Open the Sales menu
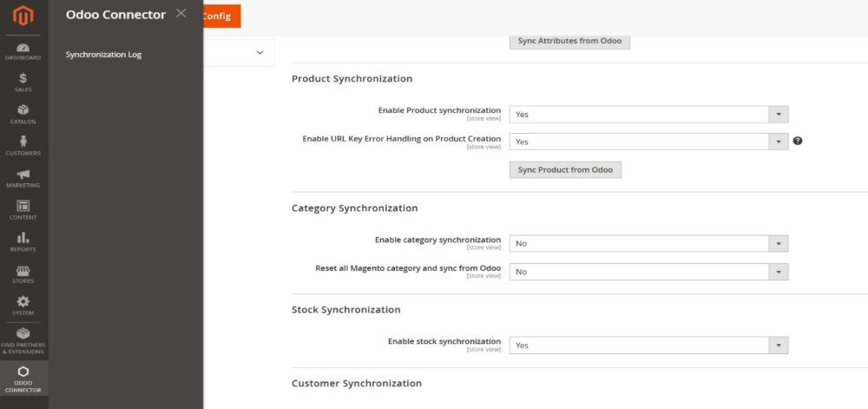 (23, 83)
